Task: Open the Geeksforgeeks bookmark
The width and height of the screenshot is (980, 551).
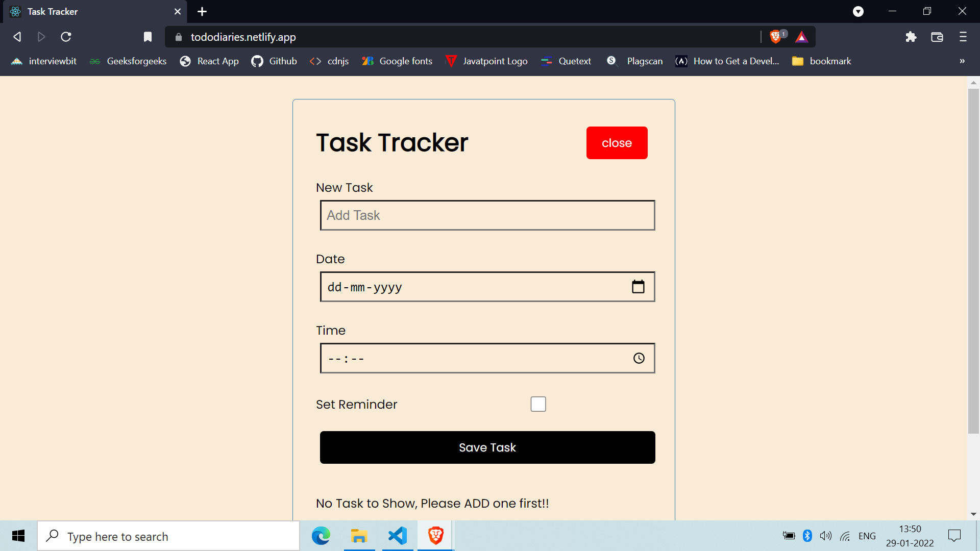Action: [128, 61]
